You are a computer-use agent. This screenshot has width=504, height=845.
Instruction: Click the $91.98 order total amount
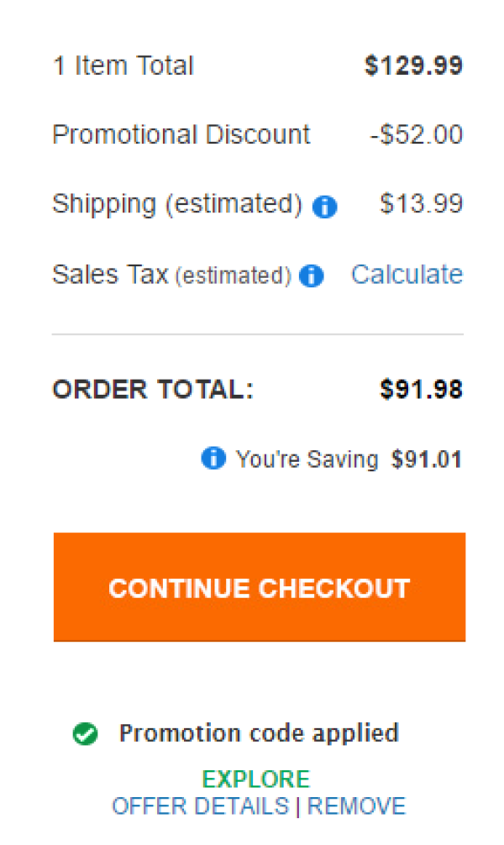tap(421, 389)
